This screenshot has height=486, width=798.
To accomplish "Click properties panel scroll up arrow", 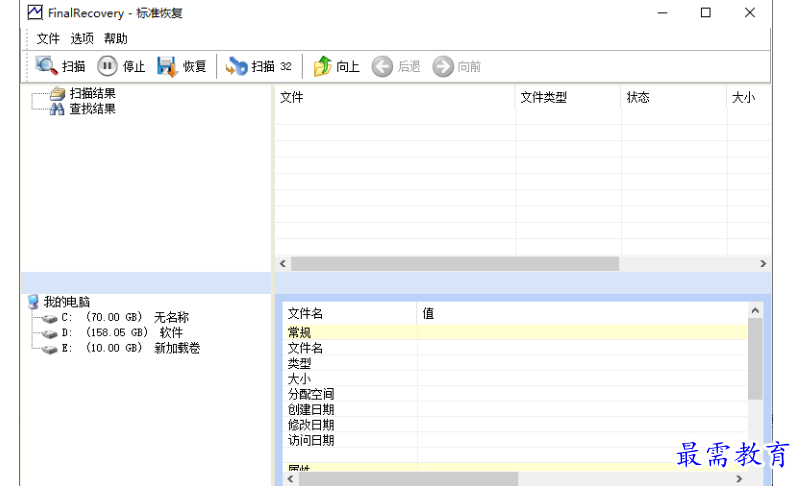I will pos(755,310).
